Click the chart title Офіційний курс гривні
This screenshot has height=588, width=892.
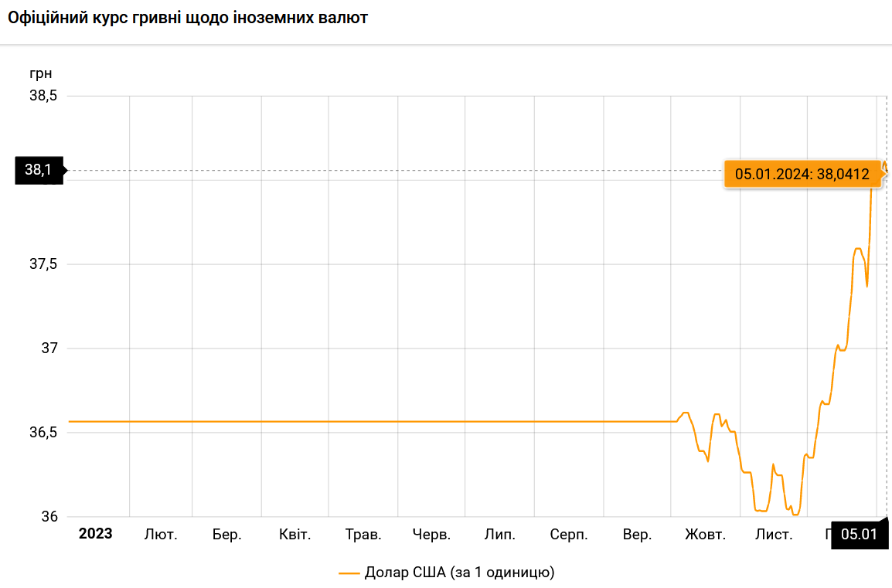[x=188, y=18]
